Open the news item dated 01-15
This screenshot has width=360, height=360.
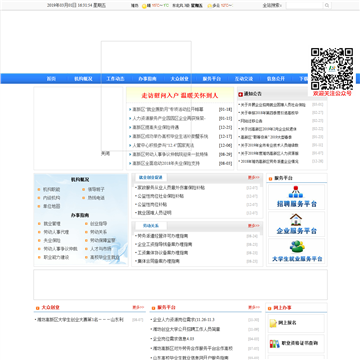169,118
